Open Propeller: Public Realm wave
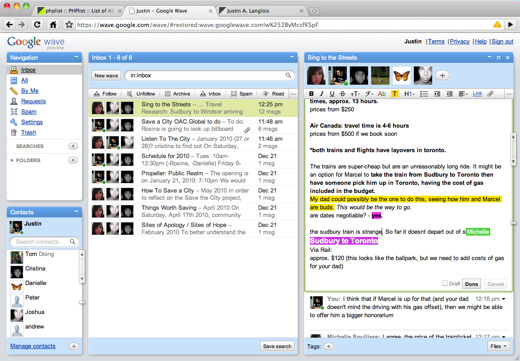 (193, 177)
